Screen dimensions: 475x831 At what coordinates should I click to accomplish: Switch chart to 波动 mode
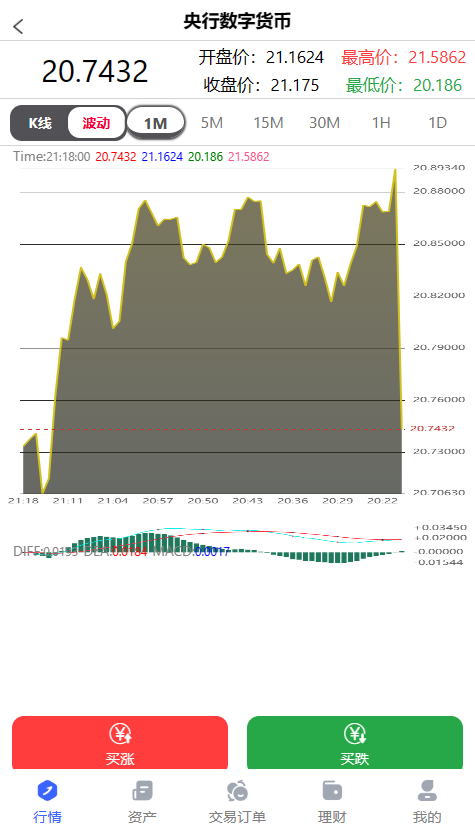click(x=96, y=123)
